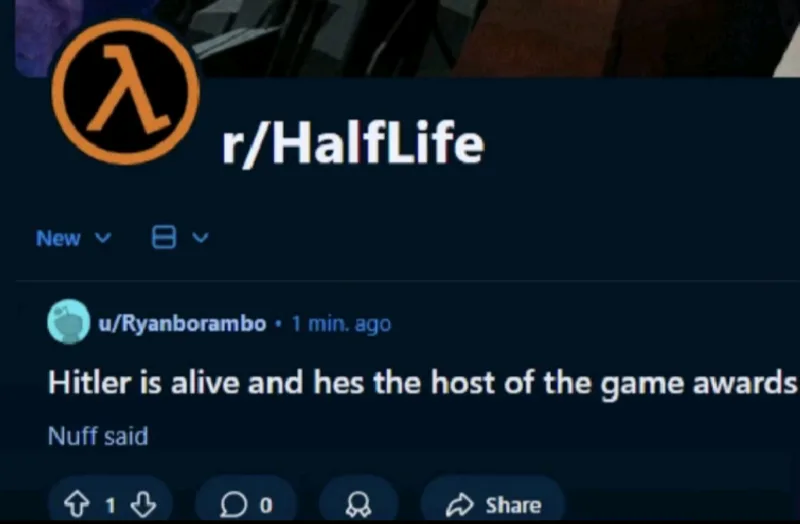Click the comment count showing 0

pyautogui.click(x=266, y=506)
